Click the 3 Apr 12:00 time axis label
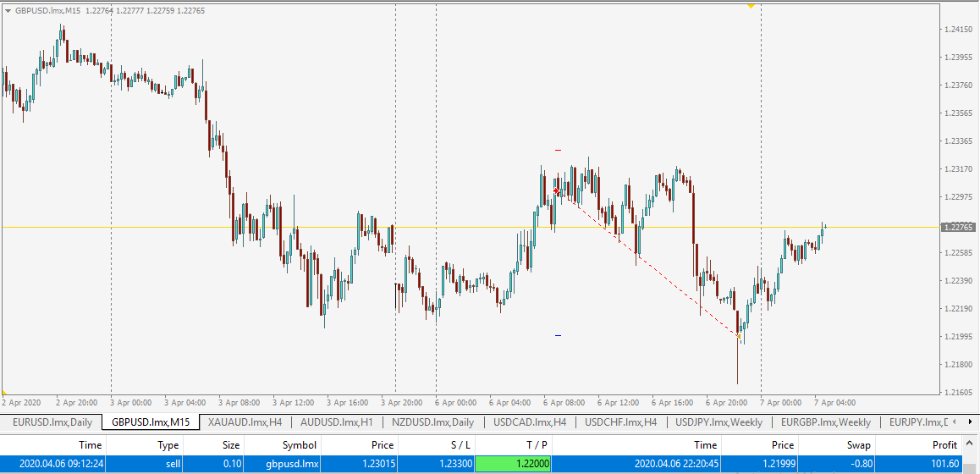The height and width of the screenshot is (474, 980). 293,403
